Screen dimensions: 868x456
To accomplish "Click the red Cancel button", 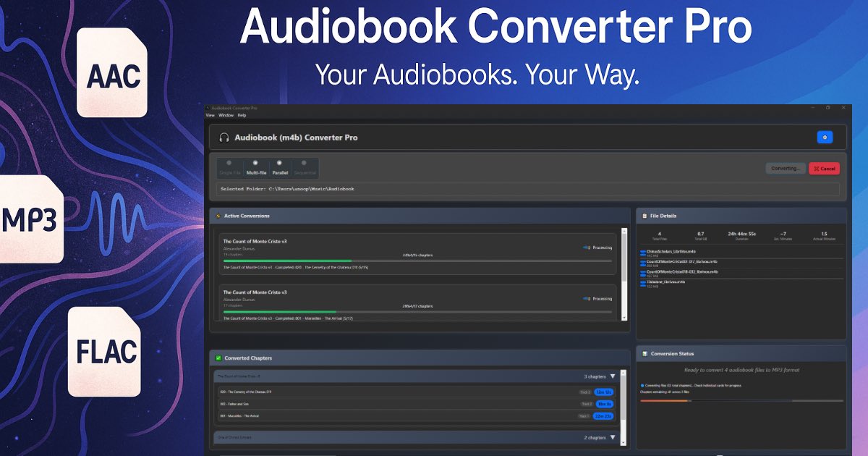I will click(x=824, y=168).
